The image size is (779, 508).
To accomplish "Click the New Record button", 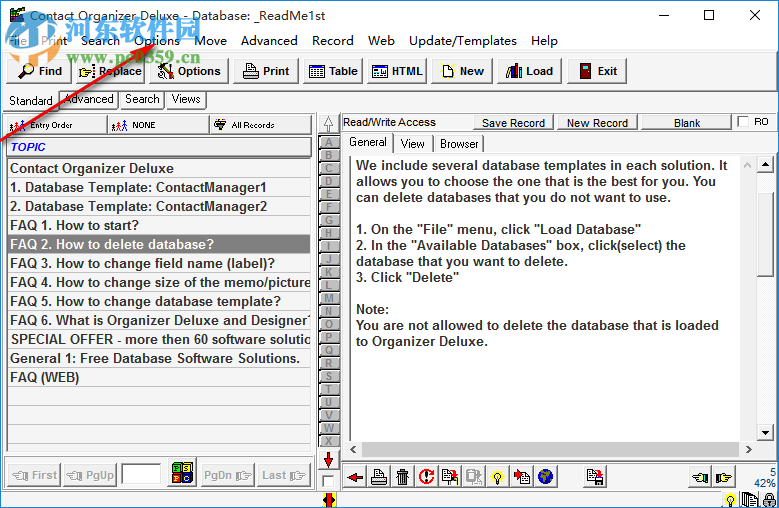I will (x=597, y=123).
